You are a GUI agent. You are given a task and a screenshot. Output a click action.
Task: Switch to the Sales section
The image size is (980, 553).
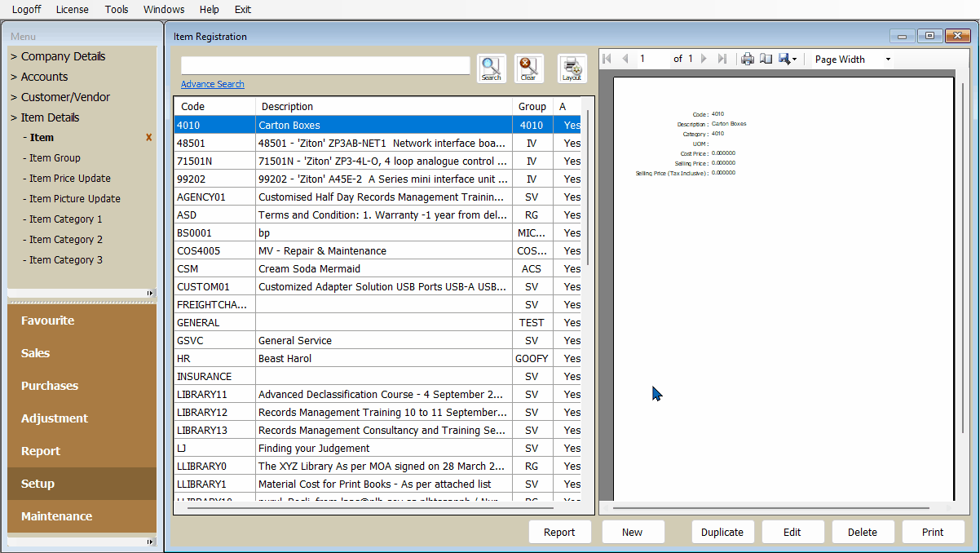click(82, 353)
